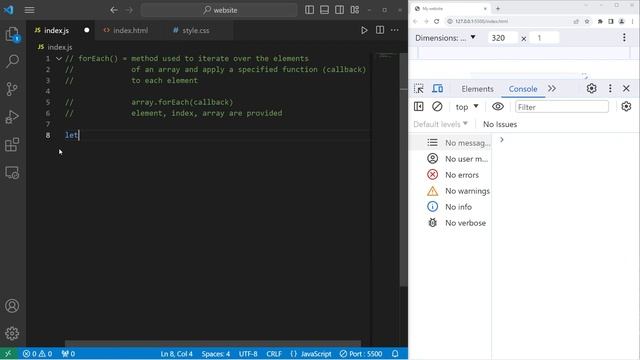Click the website command center search box
The image size is (640, 360).
click(x=219, y=10)
